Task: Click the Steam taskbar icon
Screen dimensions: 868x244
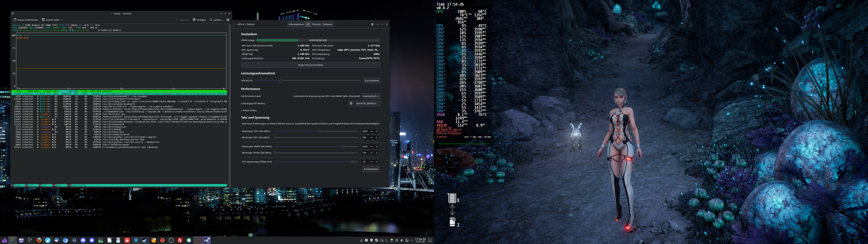Action: tap(145, 240)
